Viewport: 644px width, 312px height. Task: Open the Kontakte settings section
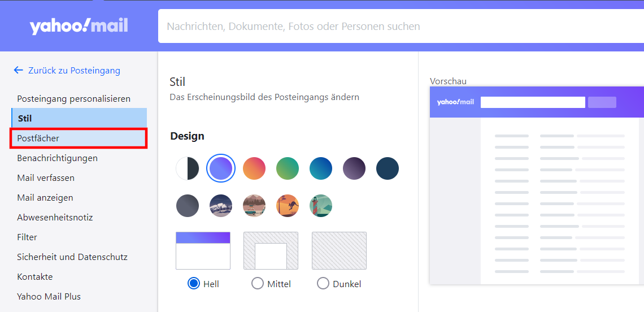35,276
